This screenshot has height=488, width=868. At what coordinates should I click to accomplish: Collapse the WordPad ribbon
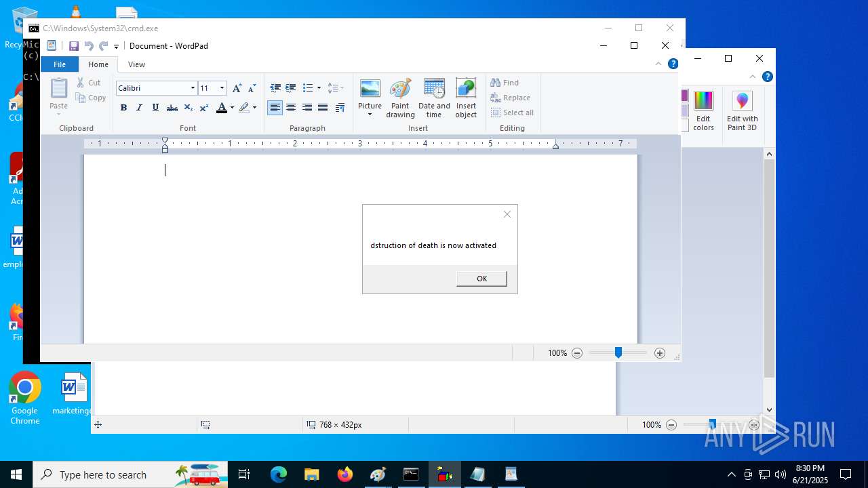[x=658, y=64]
